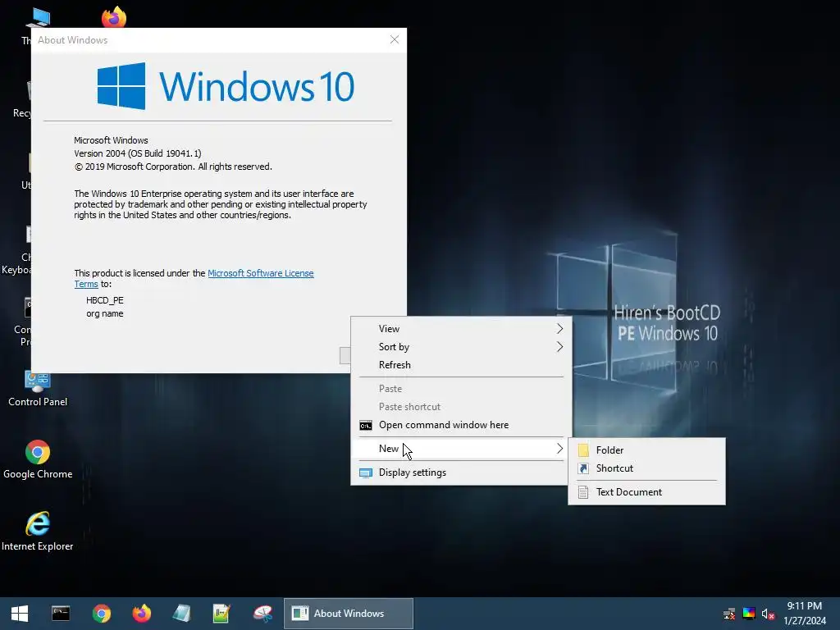
Task: Create a new Shortcut
Action: click(x=646, y=468)
